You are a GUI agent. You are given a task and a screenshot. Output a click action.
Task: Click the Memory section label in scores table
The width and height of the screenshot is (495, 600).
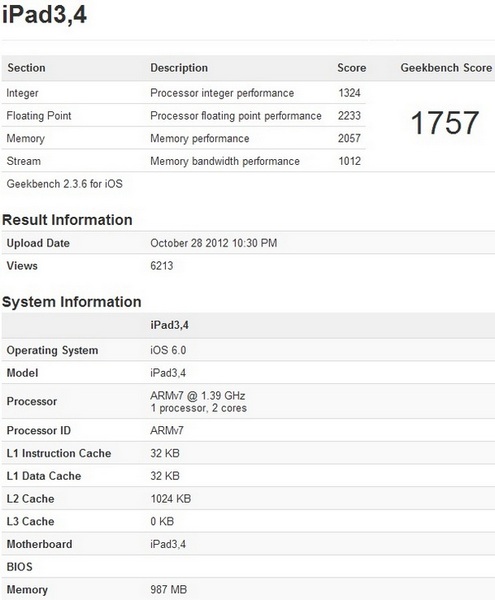click(x=26, y=139)
